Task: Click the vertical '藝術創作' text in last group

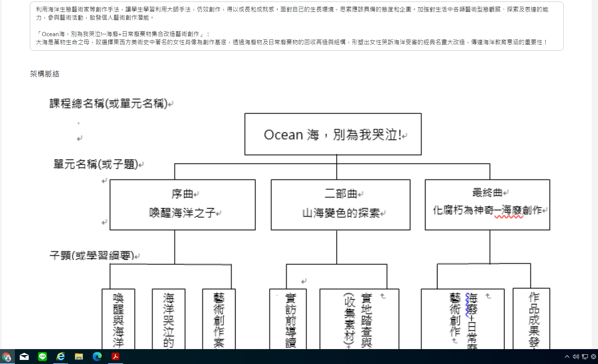Action: point(455,315)
